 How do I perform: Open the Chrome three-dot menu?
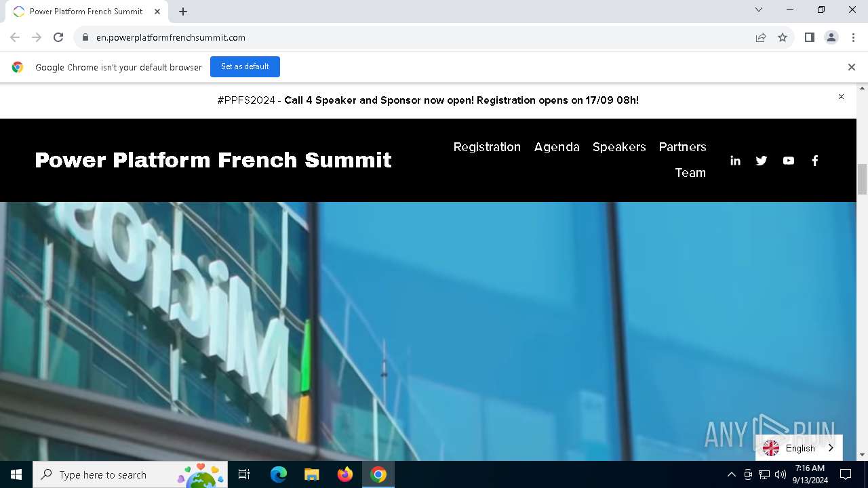853,37
